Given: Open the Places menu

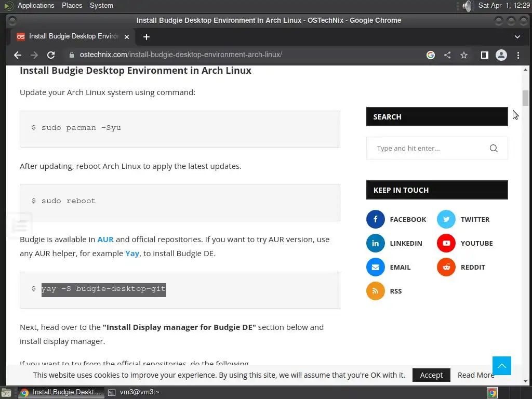Looking at the screenshot, I should tap(72, 5).
